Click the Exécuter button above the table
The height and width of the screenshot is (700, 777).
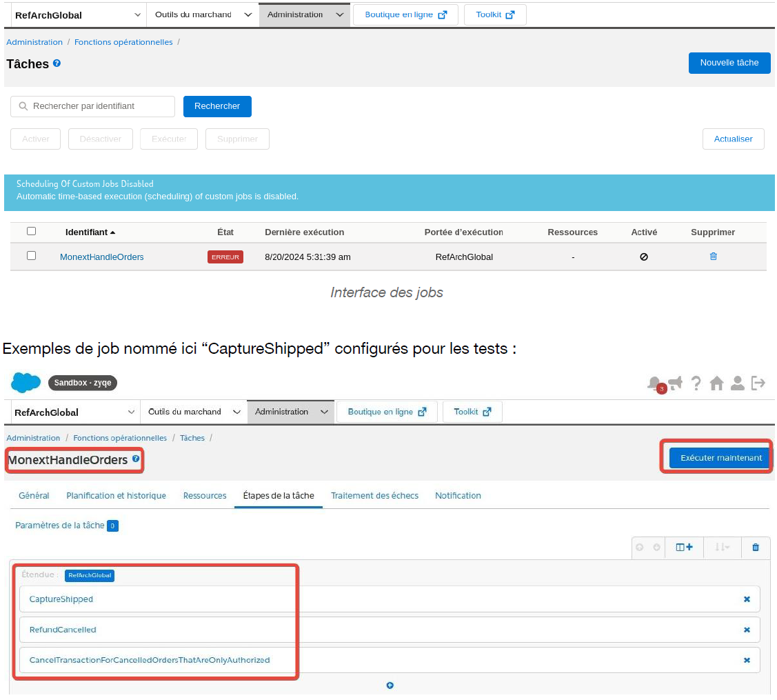click(169, 139)
